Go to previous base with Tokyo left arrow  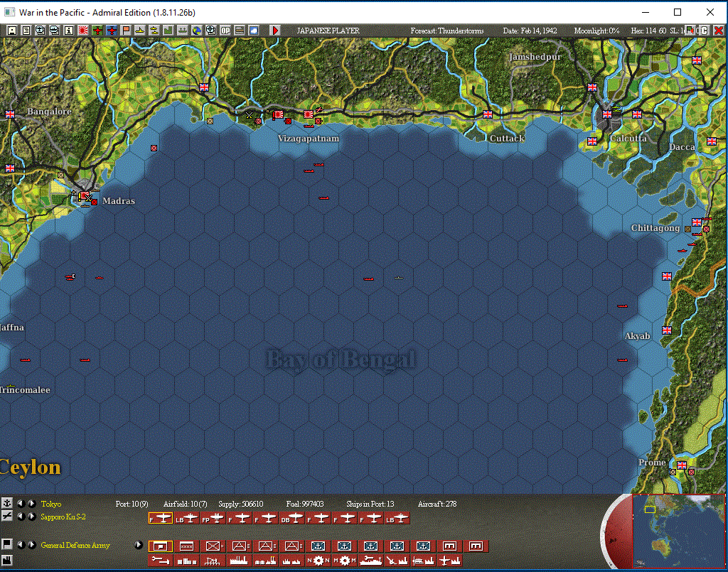click(x=21, y=503)
